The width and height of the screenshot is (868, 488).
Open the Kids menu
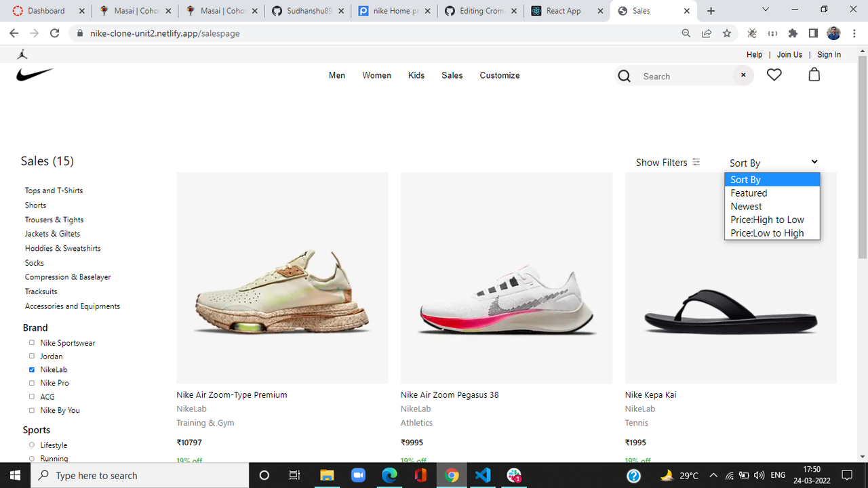tap(416, 75)
